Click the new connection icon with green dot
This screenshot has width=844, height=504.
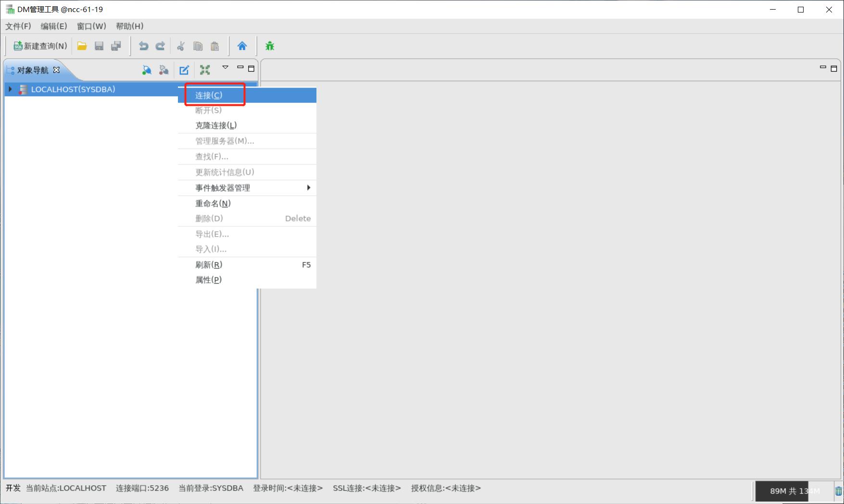click(x=147, y=70)
